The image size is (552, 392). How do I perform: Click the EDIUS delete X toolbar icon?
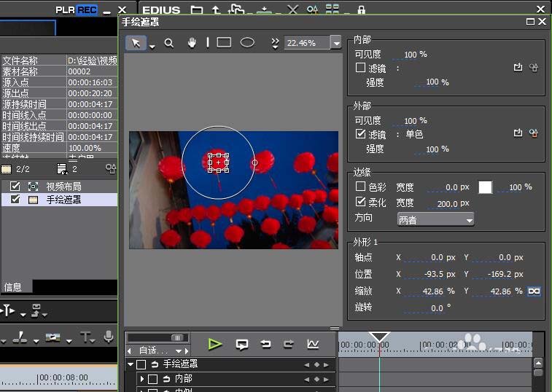click(292, 9)
